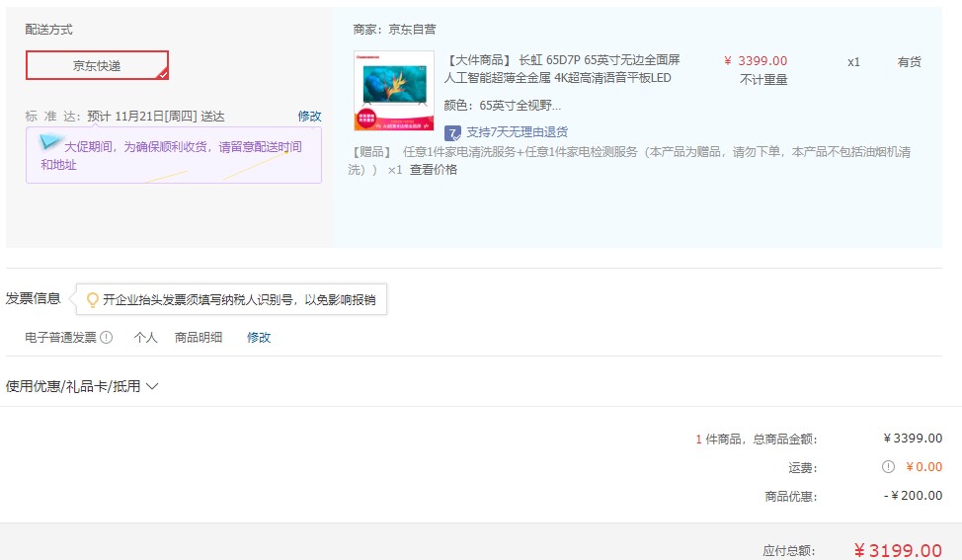
Task: Select 京东快递 delivery method
Action: click(x=97, y=65)
